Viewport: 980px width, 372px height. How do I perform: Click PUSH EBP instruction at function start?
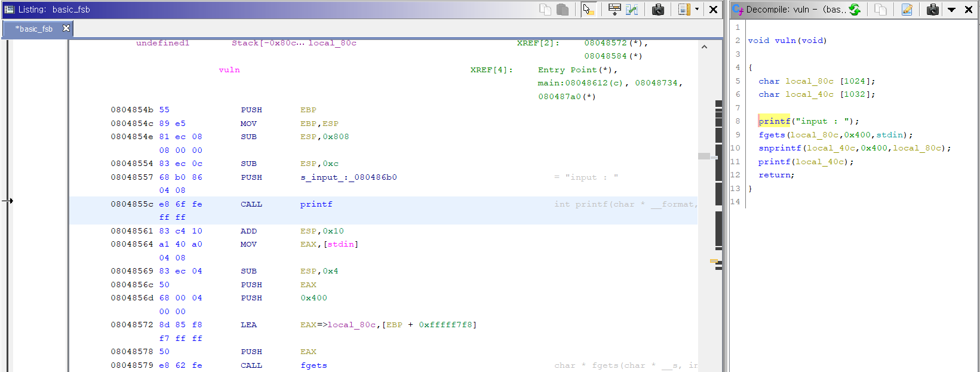pyautogui.click(x=278, y=110)
